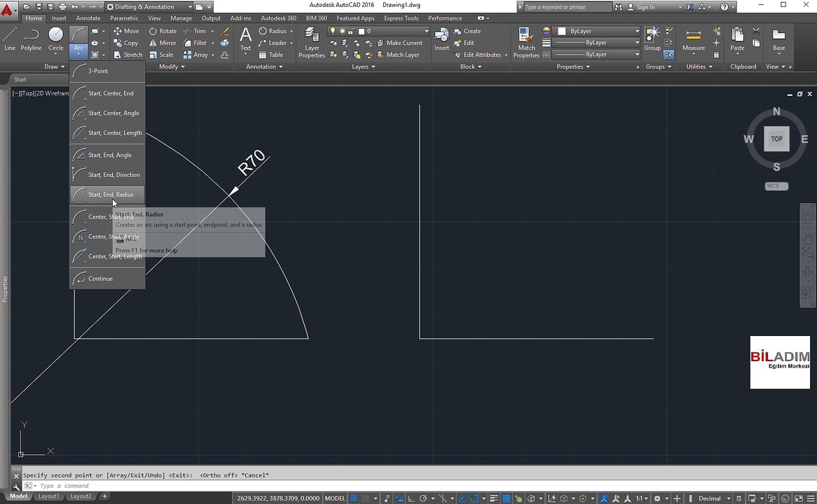Viewport: 817px width, 504px height.
Task: Click Make Current layer tool
Action: [399, 43]
